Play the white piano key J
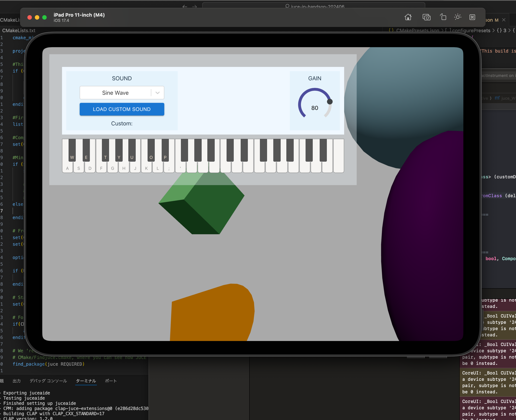 pyautogui.click(x=135, y=167)
